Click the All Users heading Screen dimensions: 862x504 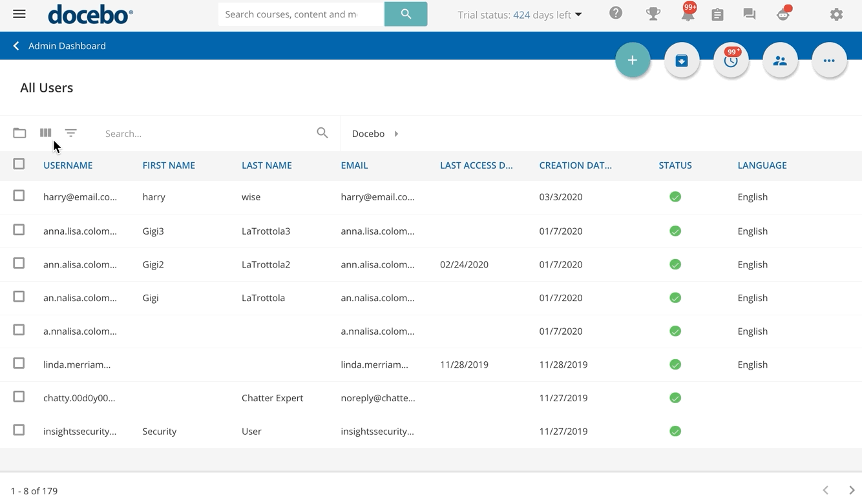47,88
